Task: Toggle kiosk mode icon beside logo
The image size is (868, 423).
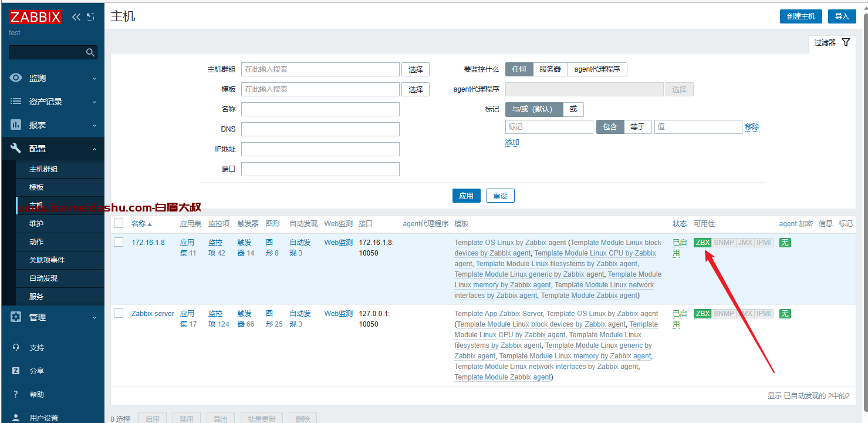Action: coord(90,17)
